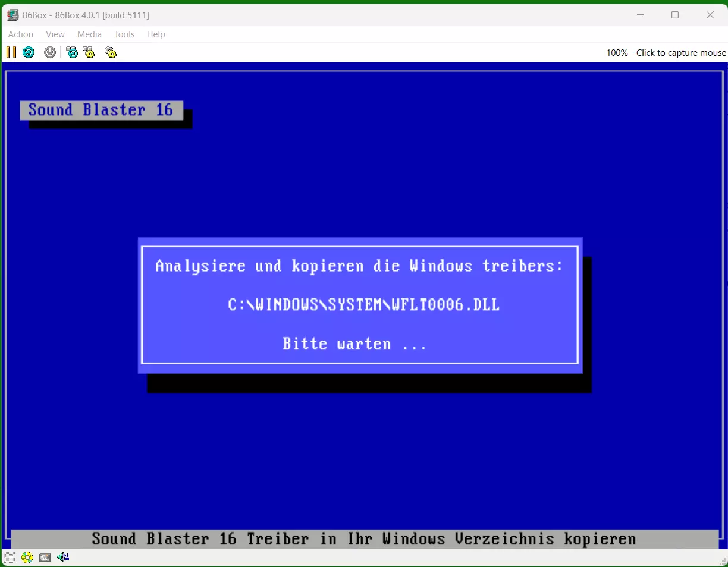The image size is (728, 567).
Task: Open the Help menu
Action: (156, 34)
